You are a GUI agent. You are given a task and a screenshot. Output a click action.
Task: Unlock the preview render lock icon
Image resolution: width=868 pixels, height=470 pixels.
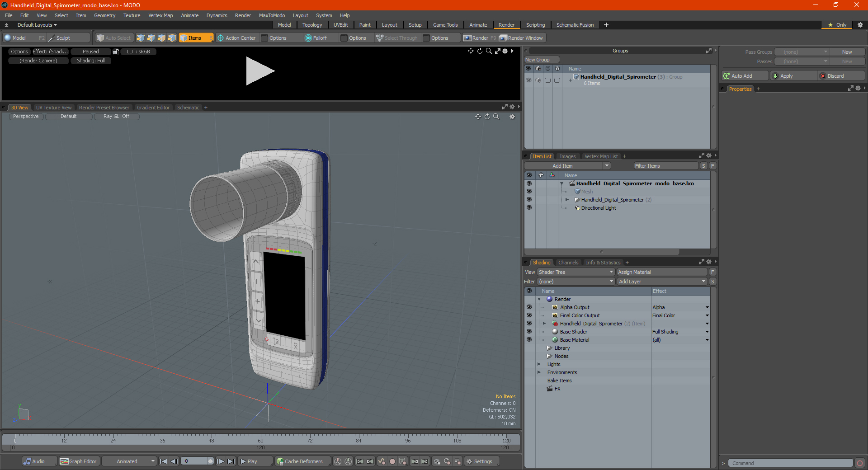point(116,52)
